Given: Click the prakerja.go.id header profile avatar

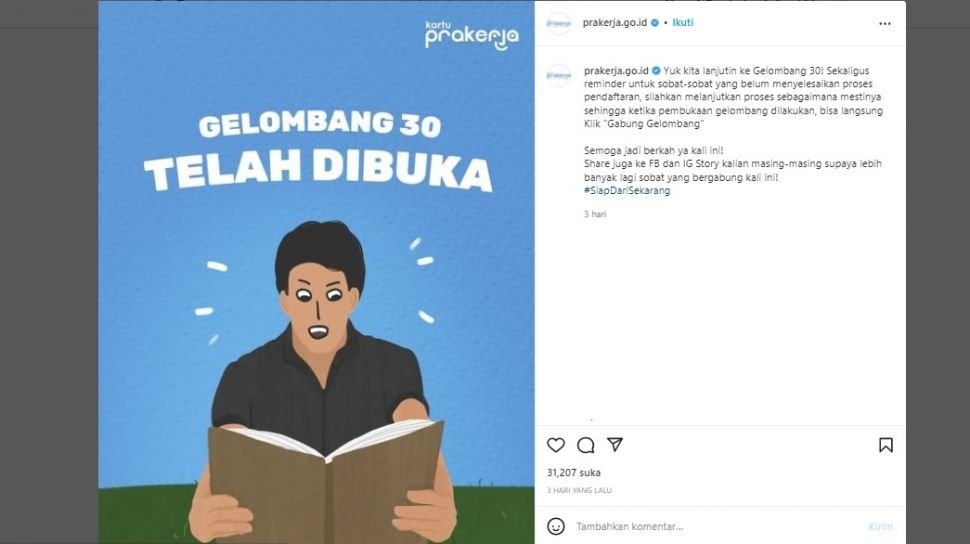Looking at the screenshot, I should click(559, 24).
